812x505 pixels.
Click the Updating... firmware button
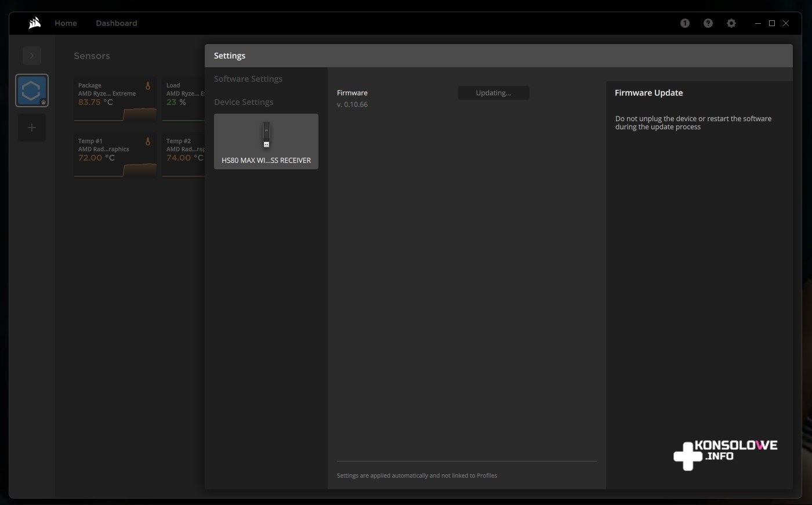point(493,93)
